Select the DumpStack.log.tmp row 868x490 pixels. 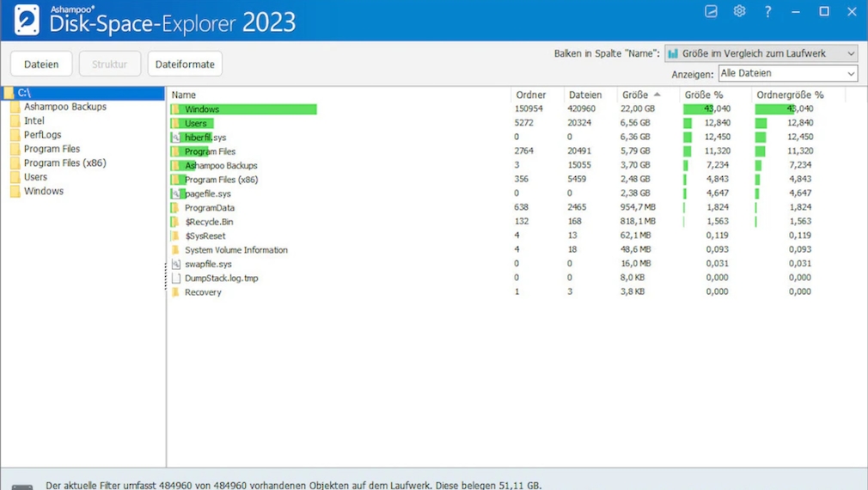(506, 278)
